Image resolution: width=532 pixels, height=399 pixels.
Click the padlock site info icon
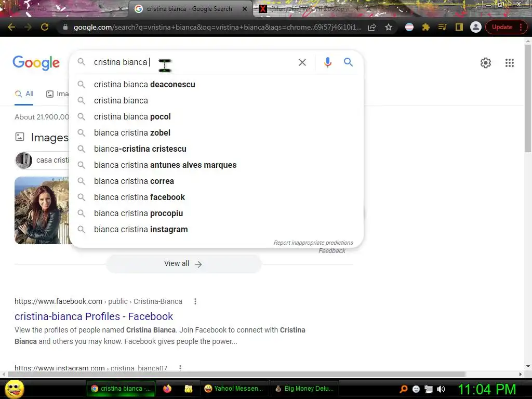pyautogui.click(x=65, y=27)
